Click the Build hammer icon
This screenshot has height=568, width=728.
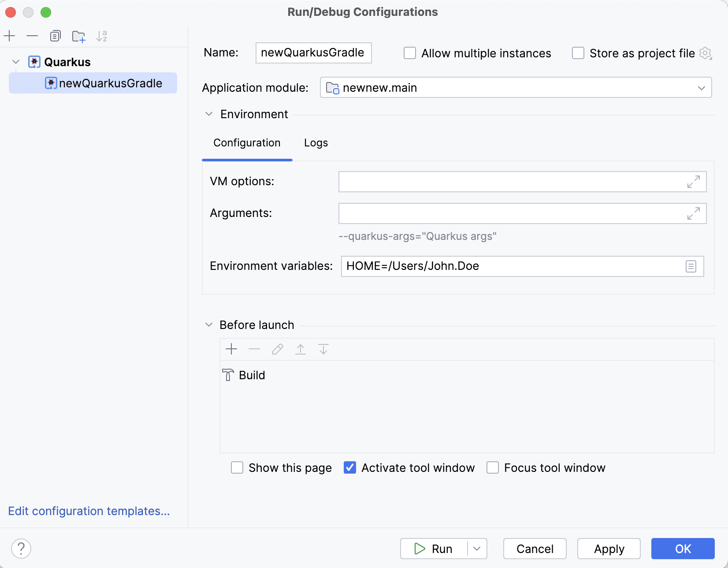(x=228, y=375)
